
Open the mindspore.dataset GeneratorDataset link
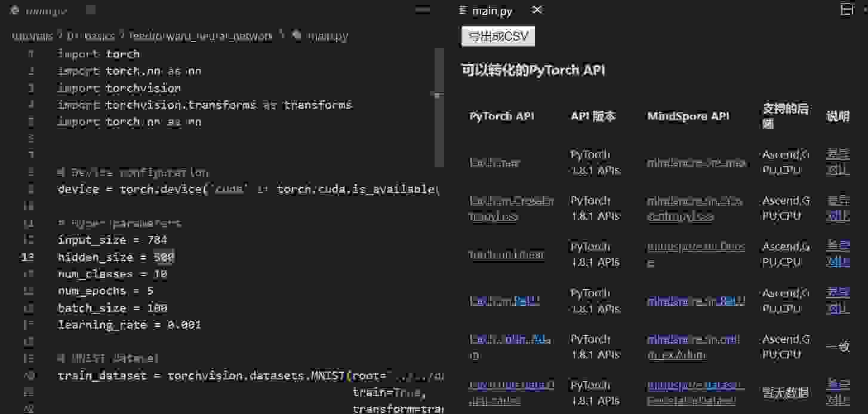696,392
